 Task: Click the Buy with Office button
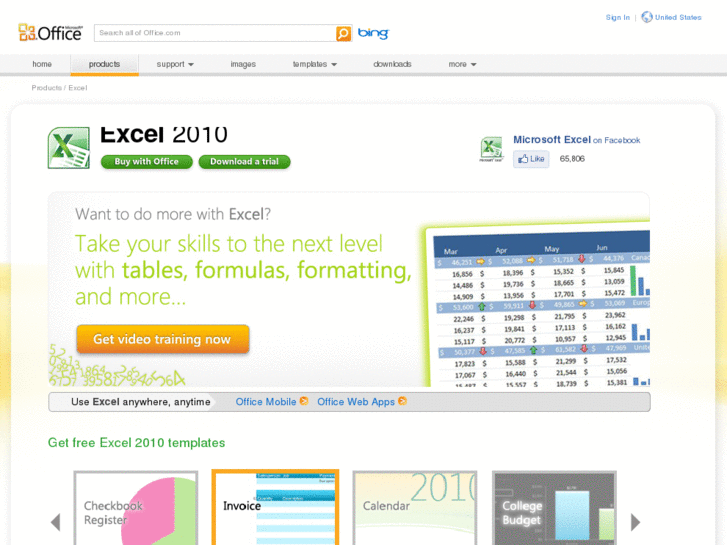coord(147,161)
